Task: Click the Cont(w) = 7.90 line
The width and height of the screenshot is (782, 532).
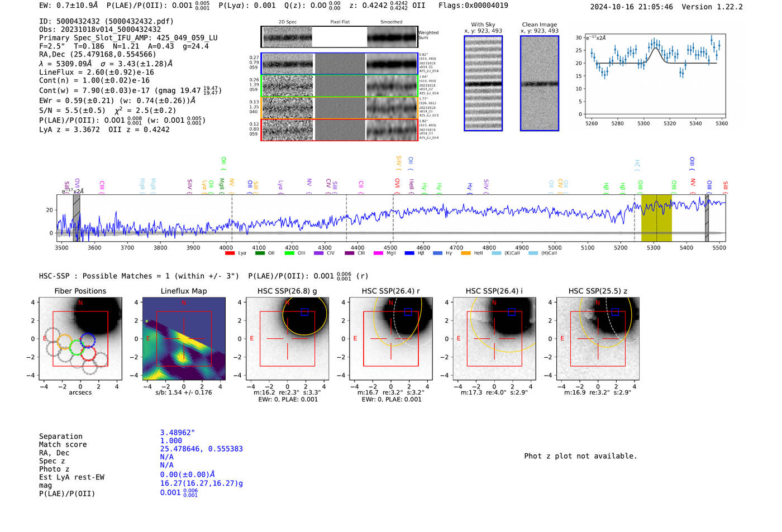Action: (x=130, y=90)
